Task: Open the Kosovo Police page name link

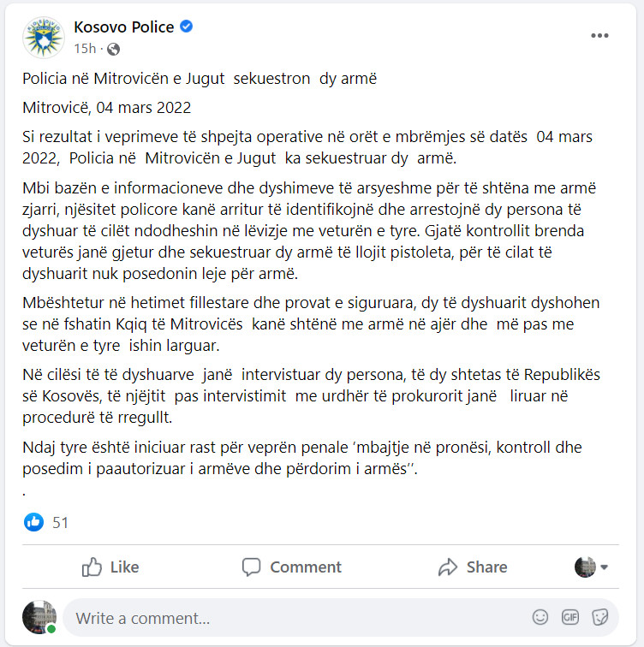Action: (124, 27)
